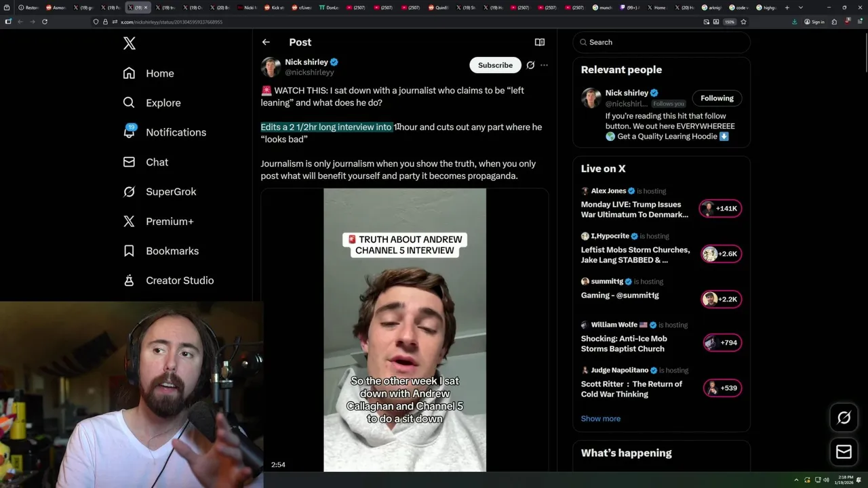
Task: Open SuperGrok from sidebar
Action: click(159, 192)
